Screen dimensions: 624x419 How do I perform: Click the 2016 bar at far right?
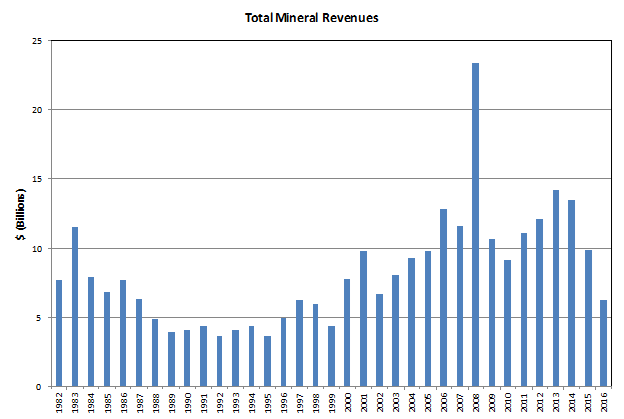[x=603, y=343]
